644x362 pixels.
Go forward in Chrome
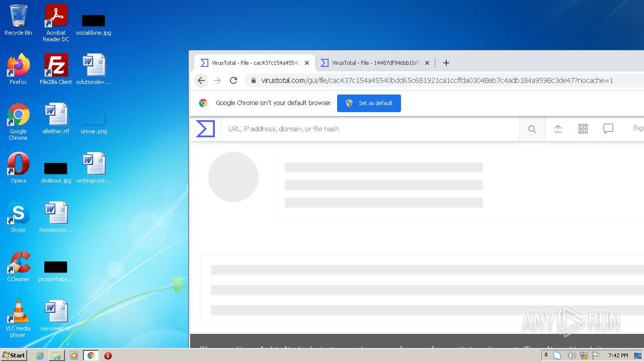point(217,80)
